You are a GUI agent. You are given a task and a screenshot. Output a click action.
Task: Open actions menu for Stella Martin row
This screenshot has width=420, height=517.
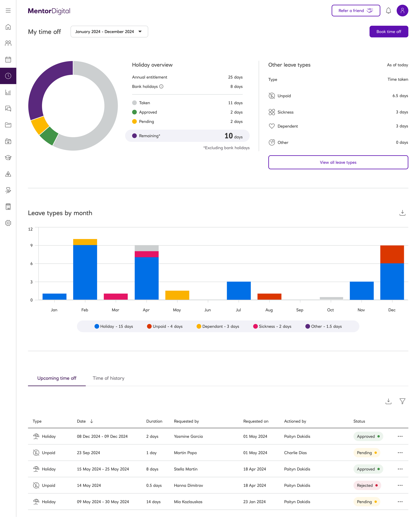click(400, 469)
